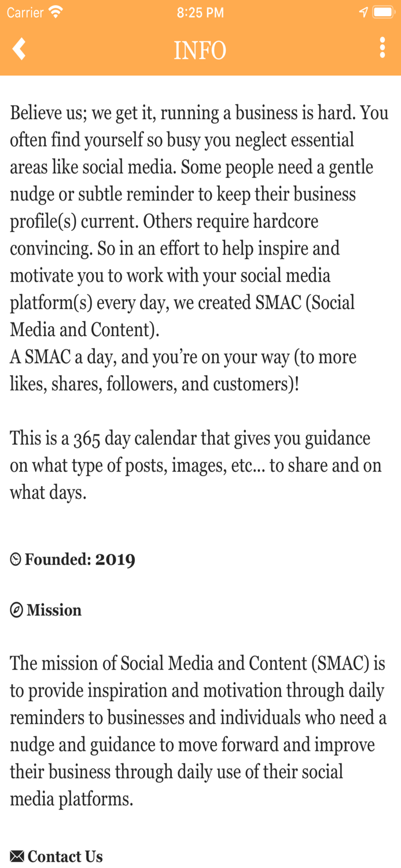Expand the Mission section heading
401x868 pixels.
tap(55, 610)
